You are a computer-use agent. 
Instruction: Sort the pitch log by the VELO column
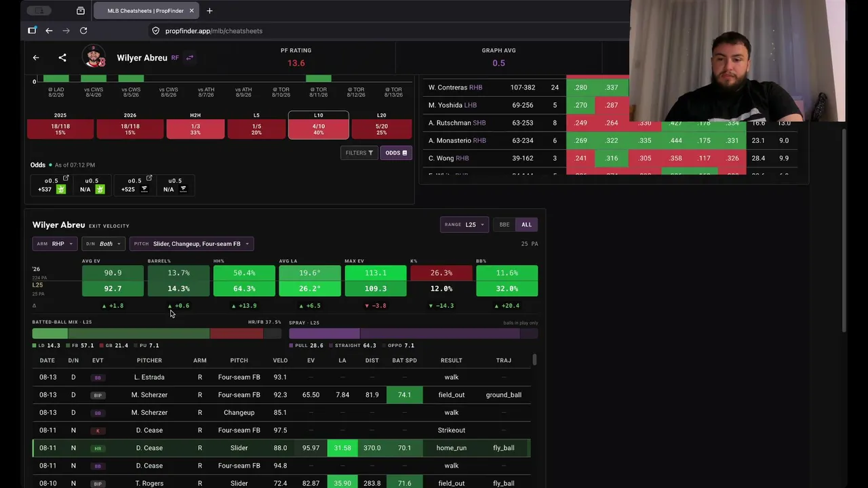[x=280, y=361]
